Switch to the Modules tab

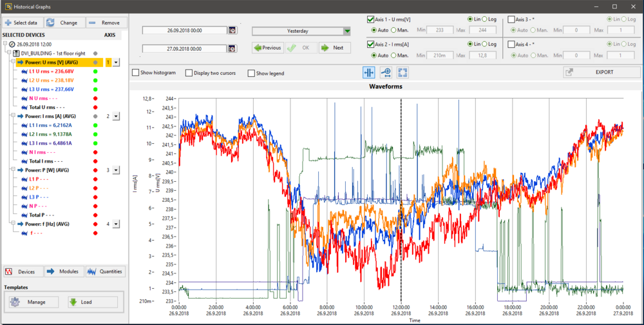click(x=64, y=271)
